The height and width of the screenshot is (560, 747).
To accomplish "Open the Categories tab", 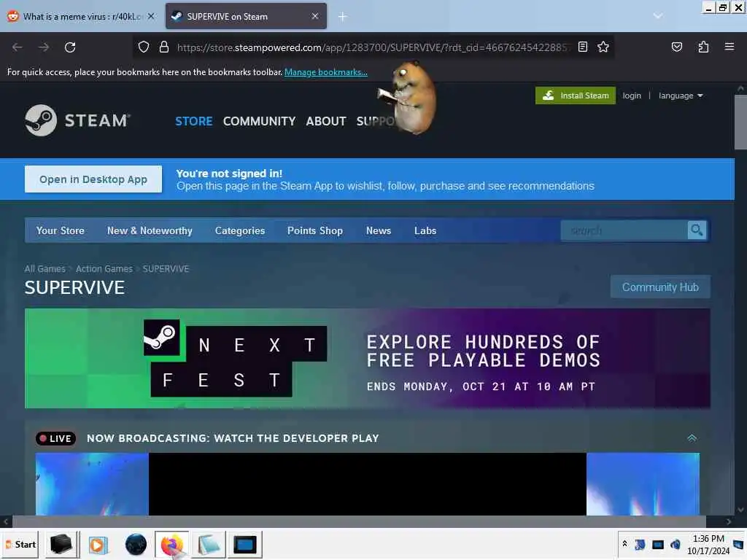I will (239, 230).
